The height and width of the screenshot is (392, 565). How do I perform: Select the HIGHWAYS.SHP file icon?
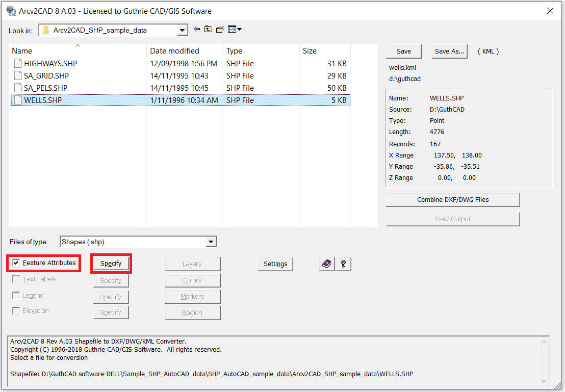pos(18,63)
